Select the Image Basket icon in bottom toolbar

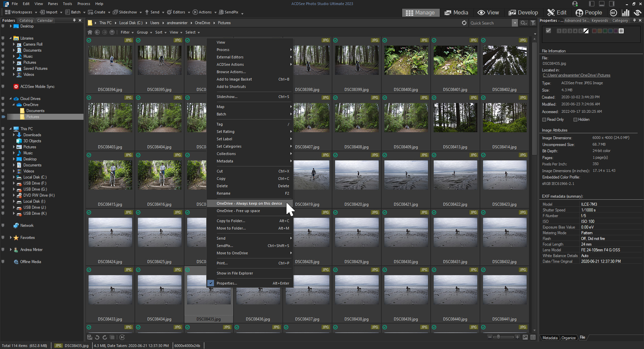point(89,337)
